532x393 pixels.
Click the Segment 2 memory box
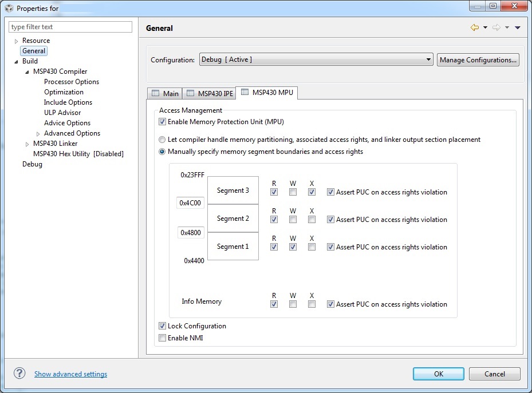pos(232,218)
